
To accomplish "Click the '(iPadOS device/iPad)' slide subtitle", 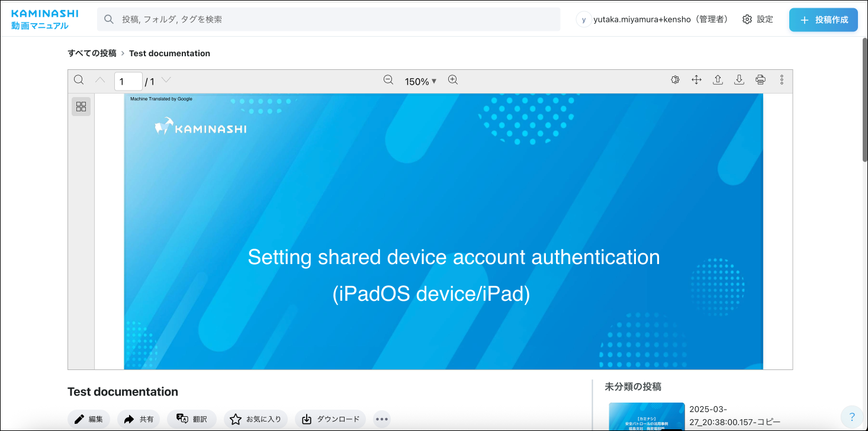I will click(x=431, y=294).
